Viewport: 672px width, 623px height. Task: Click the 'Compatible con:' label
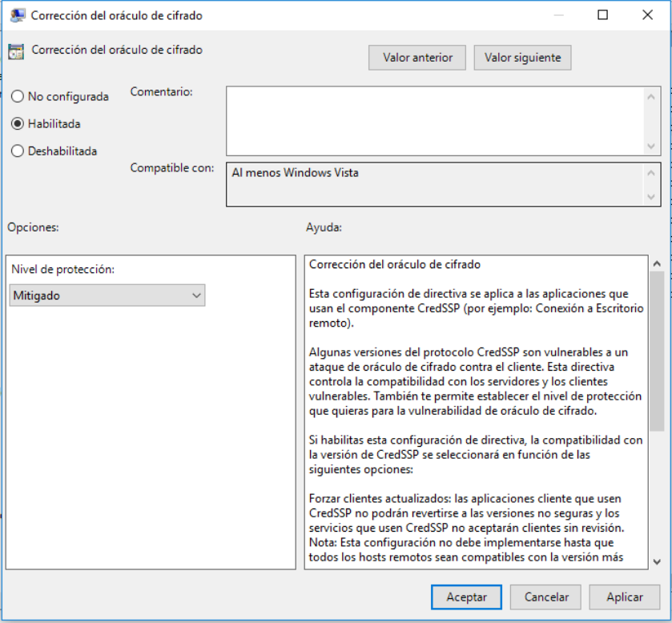tap(172, 167)
